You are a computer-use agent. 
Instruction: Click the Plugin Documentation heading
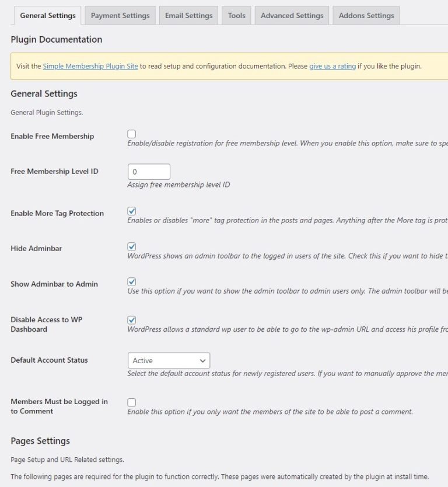pos(57,40)
